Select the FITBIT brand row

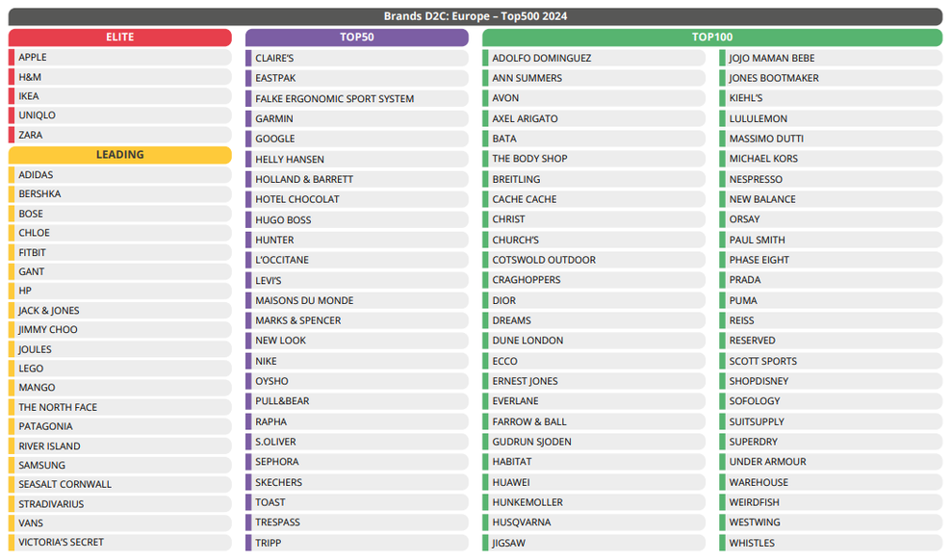[119, 252]
